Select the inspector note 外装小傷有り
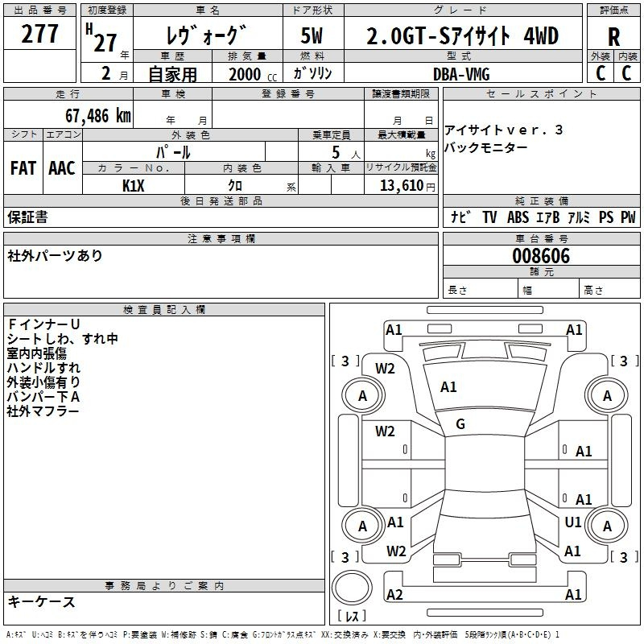 tap(43, 382)
